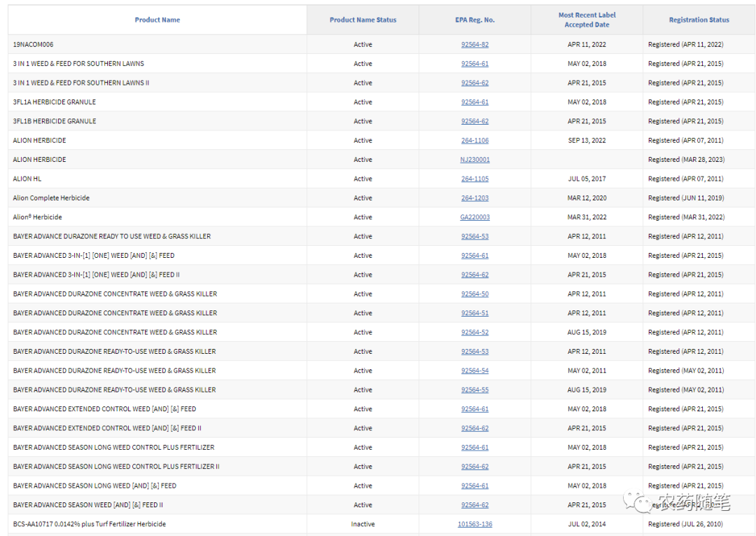Screen dimensions: 756x536
Task: Sort by Most Recent Label Accepted Date header
Action: (587, 20)
